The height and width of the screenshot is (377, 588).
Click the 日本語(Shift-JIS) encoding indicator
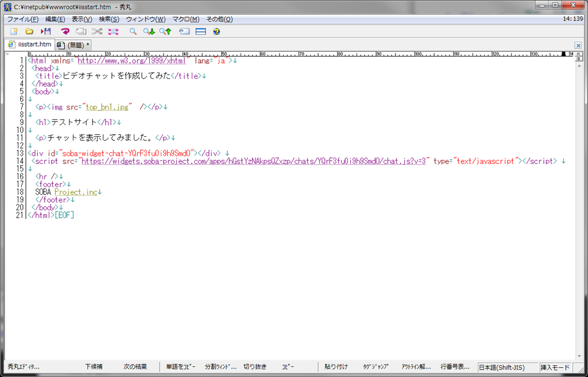(x=508, y=368)
